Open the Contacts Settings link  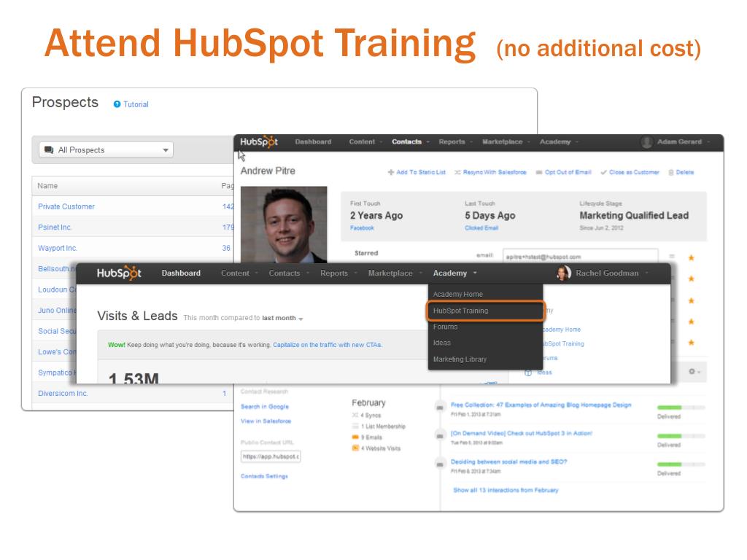(x=264, y=476)
